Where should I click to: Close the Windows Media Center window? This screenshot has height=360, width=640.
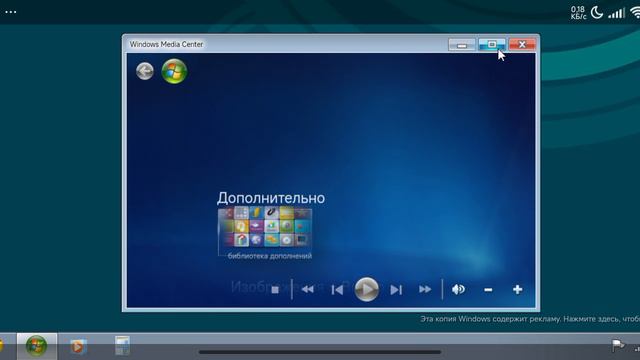(x=522, y=44)
